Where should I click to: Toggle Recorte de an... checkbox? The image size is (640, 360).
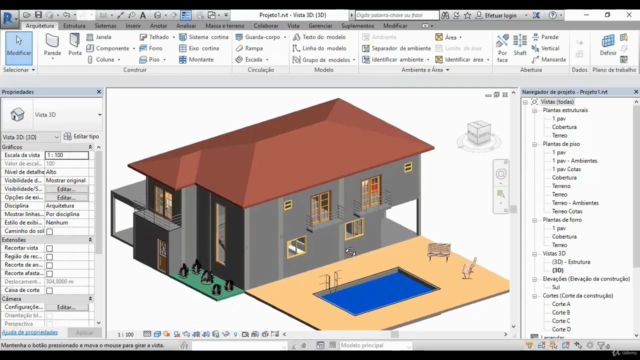tap(49, 265)
